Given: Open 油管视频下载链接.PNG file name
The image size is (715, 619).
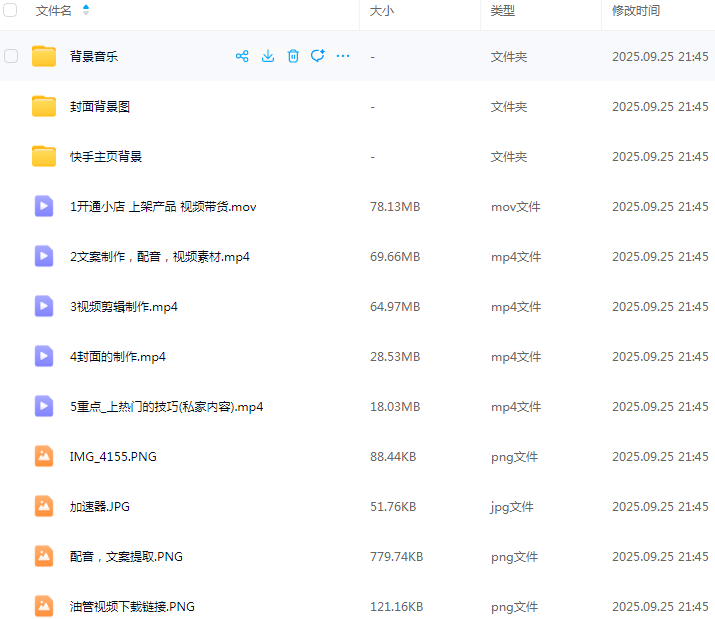Looking at the screenshot, I should 132,606.
